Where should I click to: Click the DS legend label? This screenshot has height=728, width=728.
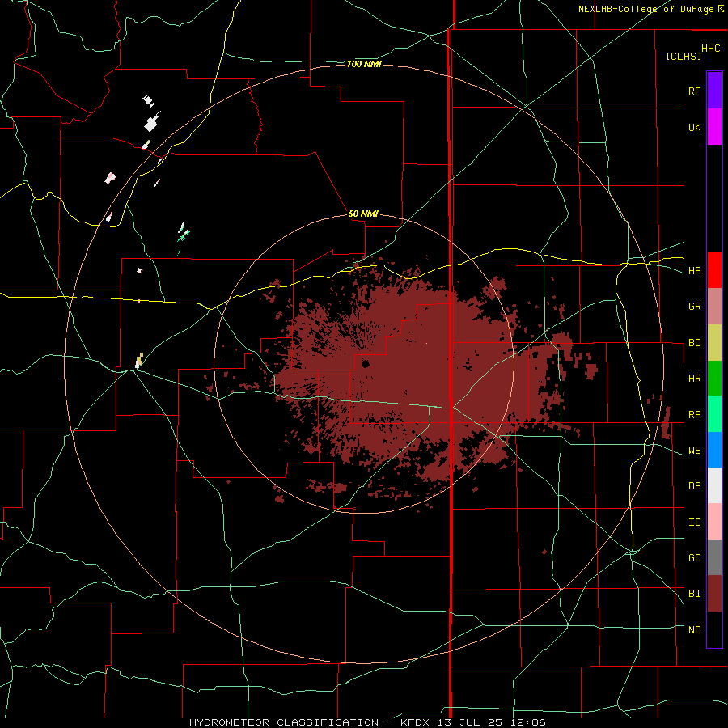coord(694,485)
